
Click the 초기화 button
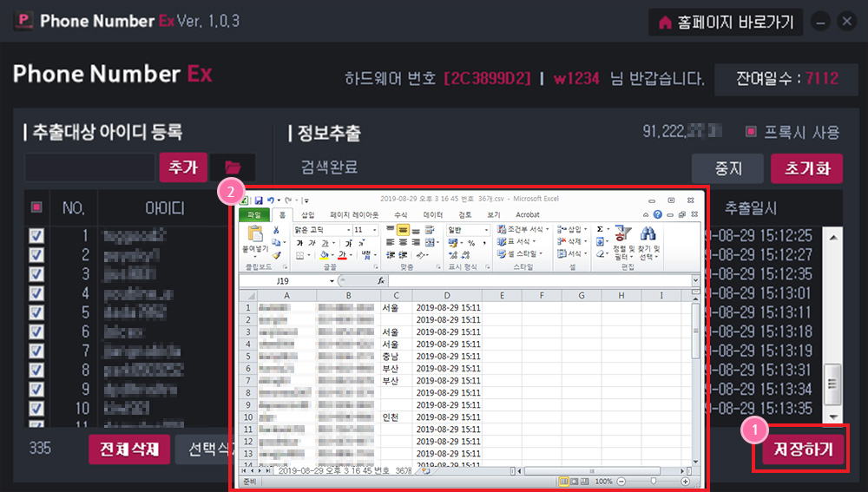pyautogui.click(x=806, y=168)
